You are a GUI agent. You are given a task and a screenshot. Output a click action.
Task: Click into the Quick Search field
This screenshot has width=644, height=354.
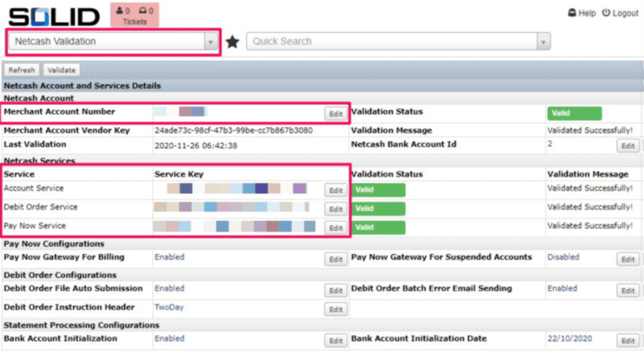pos(391,42)
